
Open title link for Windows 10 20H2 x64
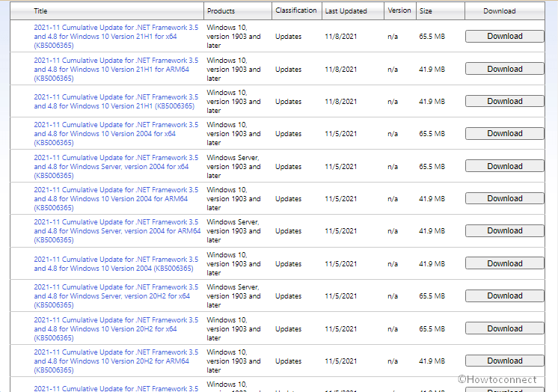[x=115, y=328]
